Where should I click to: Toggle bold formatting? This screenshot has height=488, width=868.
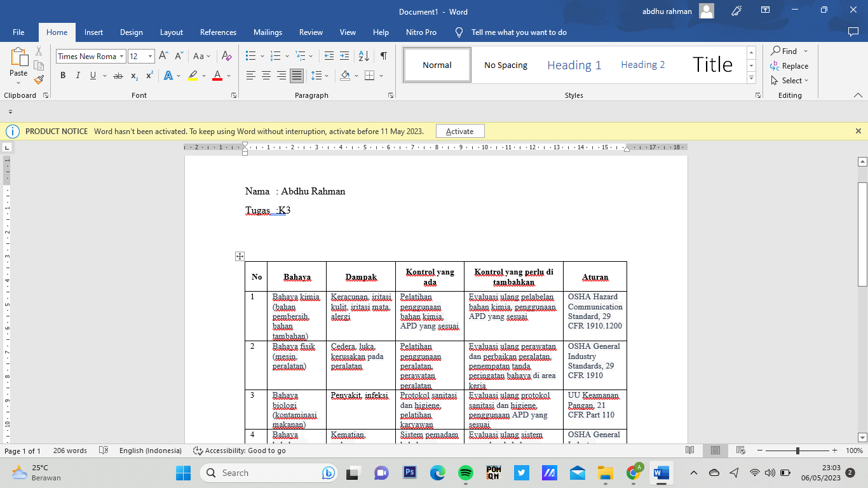coord(63,76)
